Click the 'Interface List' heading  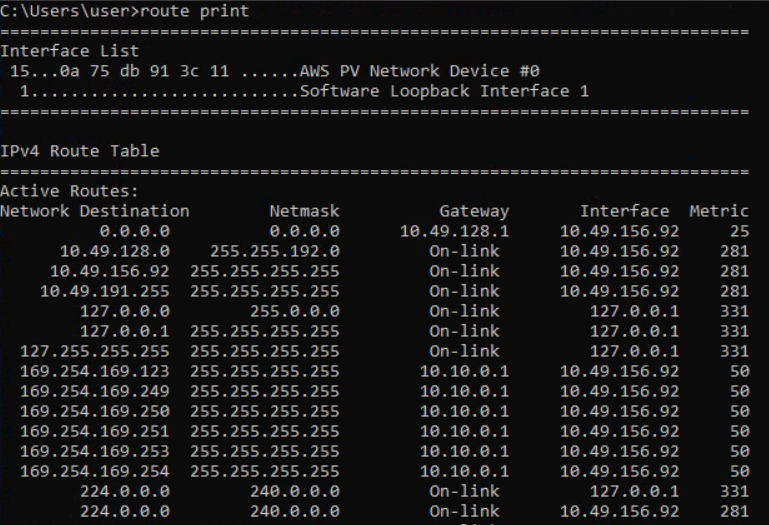pos(69,51)
